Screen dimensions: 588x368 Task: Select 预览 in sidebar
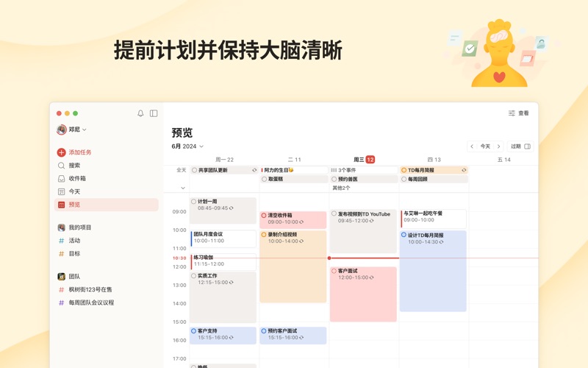coord(107,205)
